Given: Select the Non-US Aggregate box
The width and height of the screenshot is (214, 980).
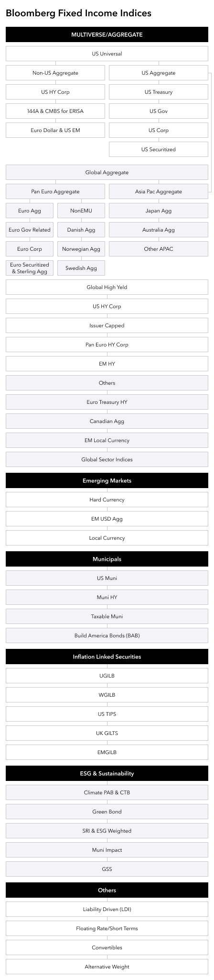Looking at the screenshot, I should [x=55, y=73].
